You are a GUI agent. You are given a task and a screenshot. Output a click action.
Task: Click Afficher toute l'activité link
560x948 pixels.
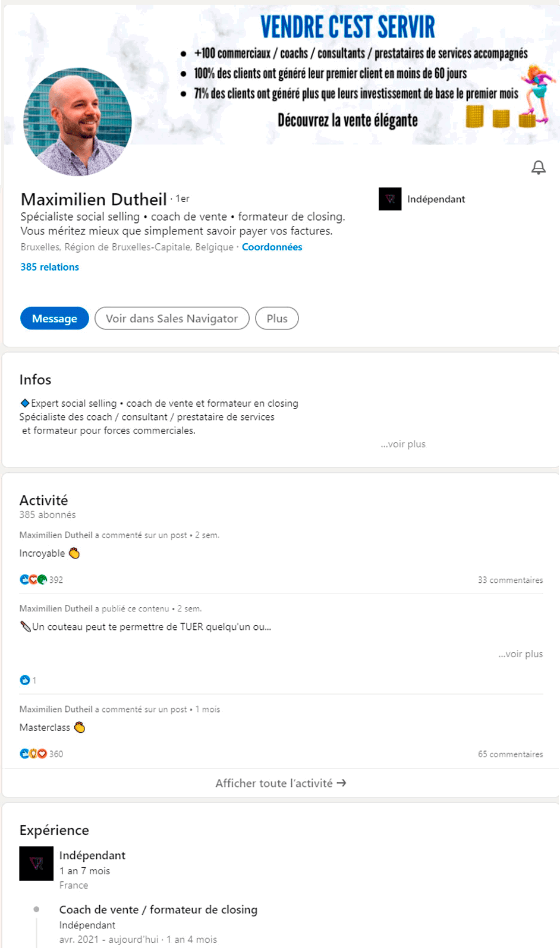[281, 783]
